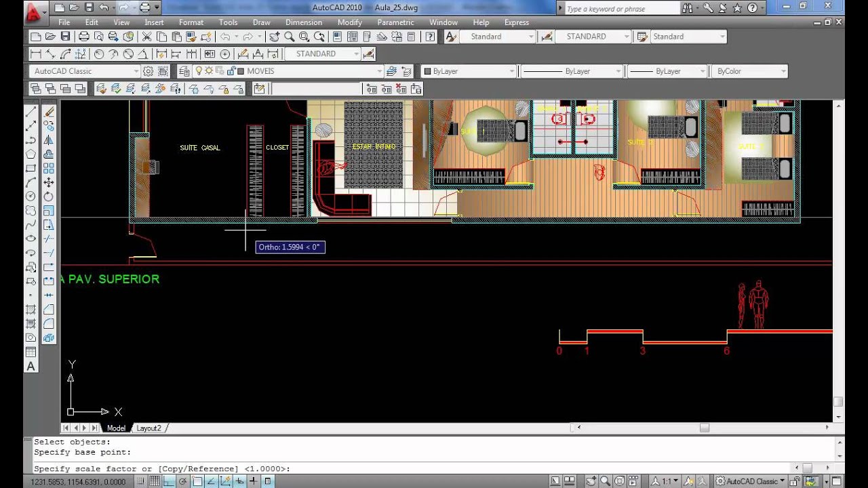Select the Polyline draw tool
The height and width of the screenshot is (488, 868).
[31, 140]
